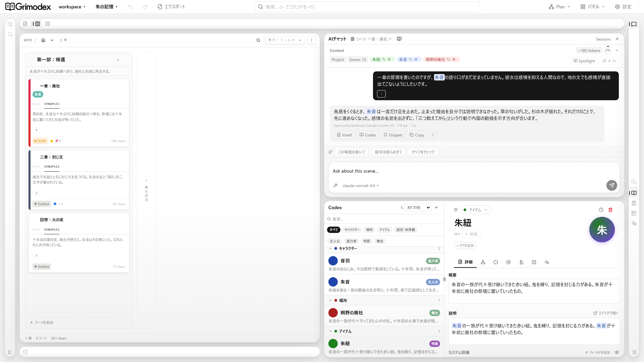Switch 一章：廃社 card to BEAT tab
Screen dimensions: 644x362
click(x=36, y=104)
